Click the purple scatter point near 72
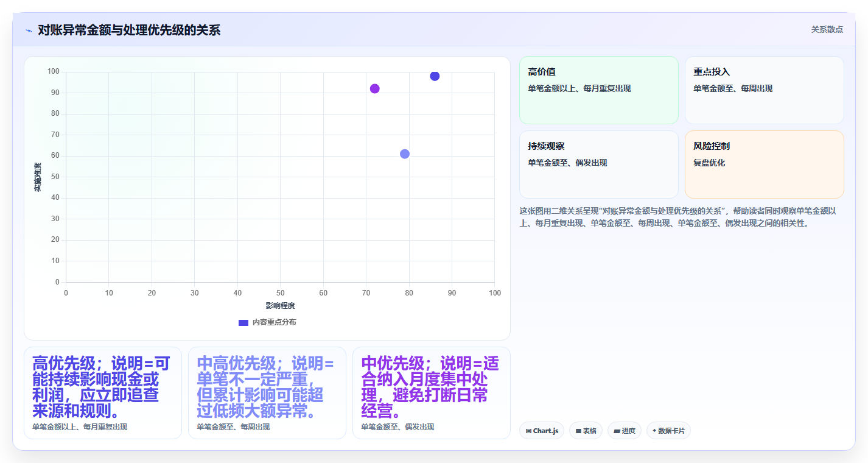The image size is (868, 463). click(x=374, y=89)
